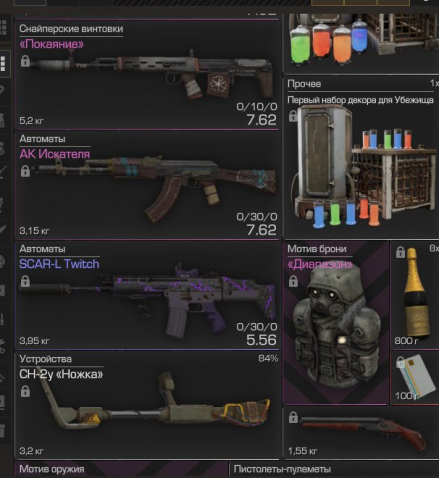The width and height of the screenshot is (439, 478).
Task: Select the champagne bottle weighing 800 г
Action: tap(415, 295)
